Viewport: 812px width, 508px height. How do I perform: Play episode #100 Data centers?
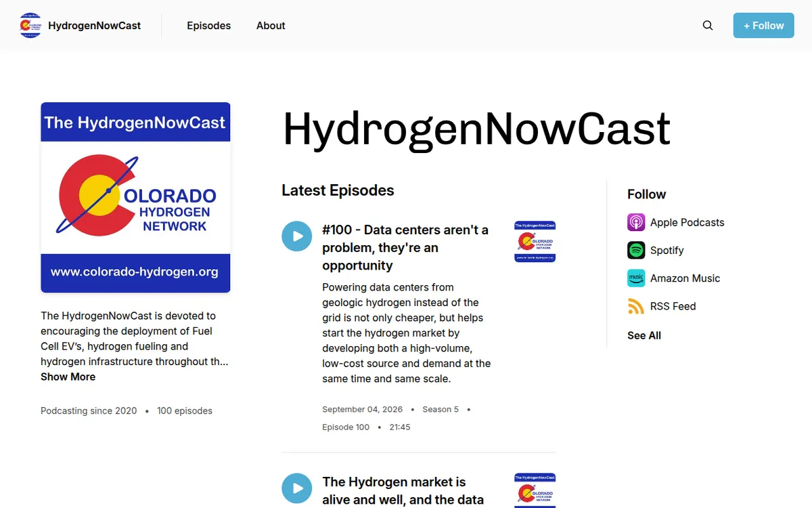click(297, 236)
